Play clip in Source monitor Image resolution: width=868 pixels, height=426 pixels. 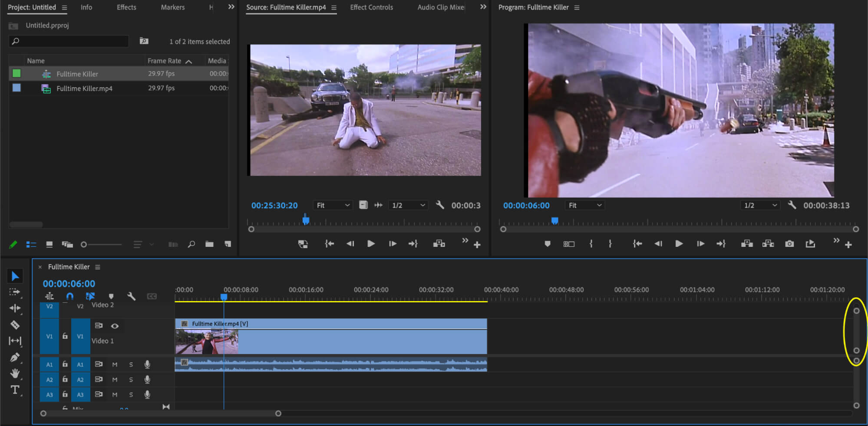coord(371,244)
